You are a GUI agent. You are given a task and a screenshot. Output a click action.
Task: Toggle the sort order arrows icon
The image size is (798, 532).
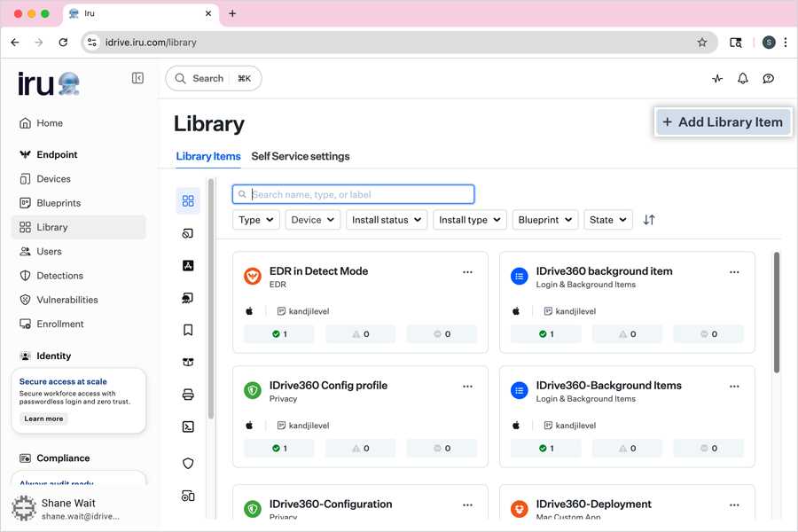pos(649,220)
